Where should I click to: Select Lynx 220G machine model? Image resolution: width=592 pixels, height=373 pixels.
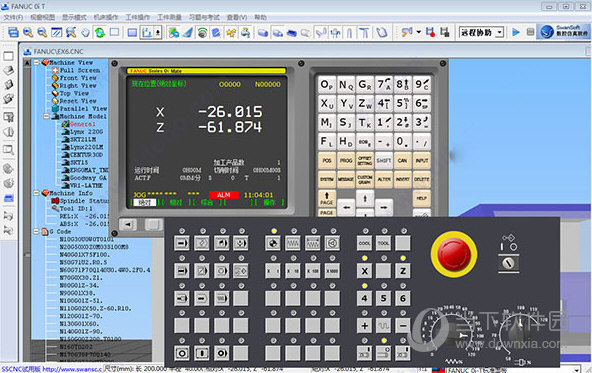86,132
